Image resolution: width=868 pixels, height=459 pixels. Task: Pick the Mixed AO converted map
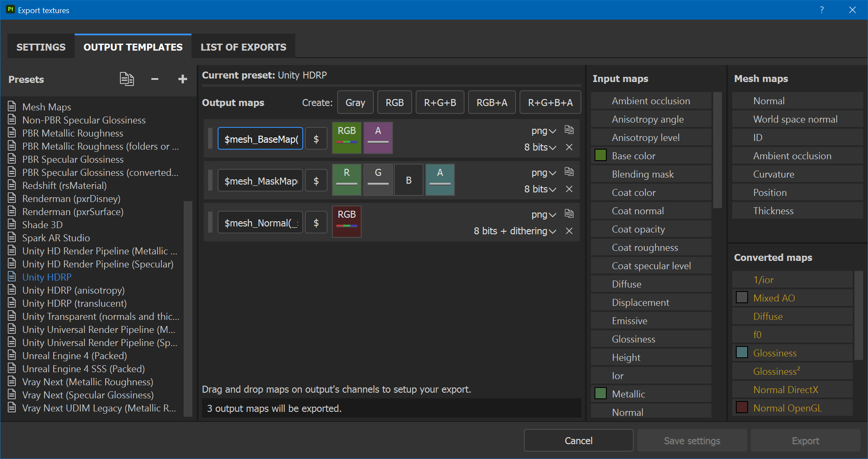click(793, 298)
